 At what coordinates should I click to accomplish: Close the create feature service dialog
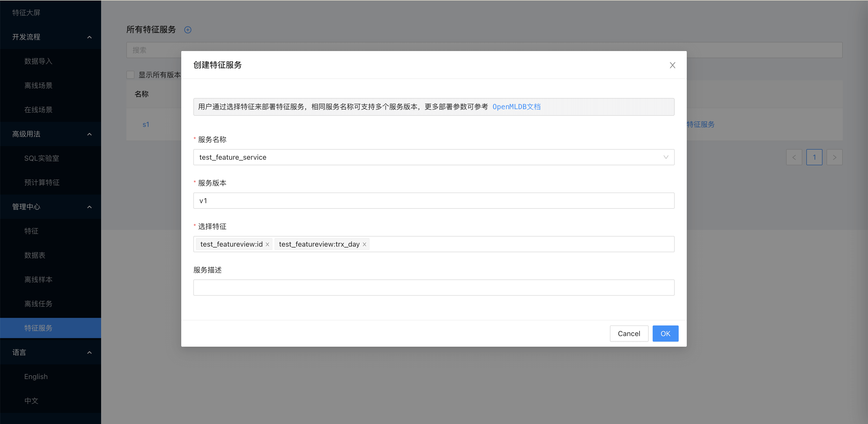(x=672, y=65)
